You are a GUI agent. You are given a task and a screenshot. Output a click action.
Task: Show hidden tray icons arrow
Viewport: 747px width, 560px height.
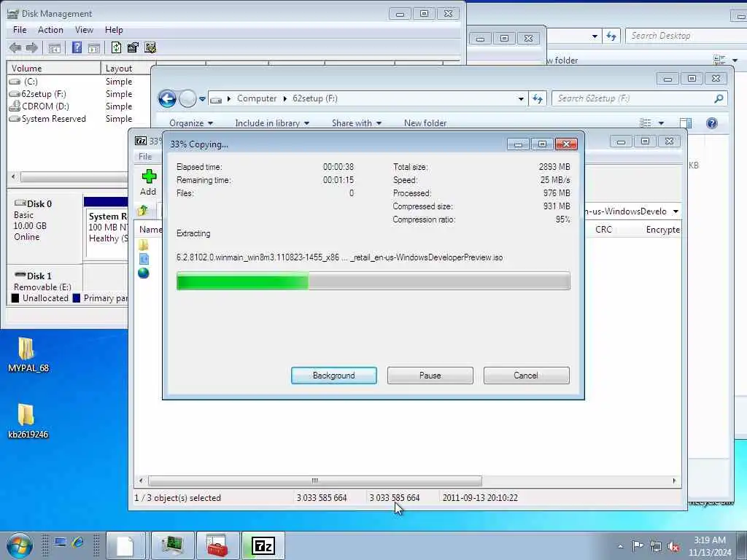click(620, 546)
